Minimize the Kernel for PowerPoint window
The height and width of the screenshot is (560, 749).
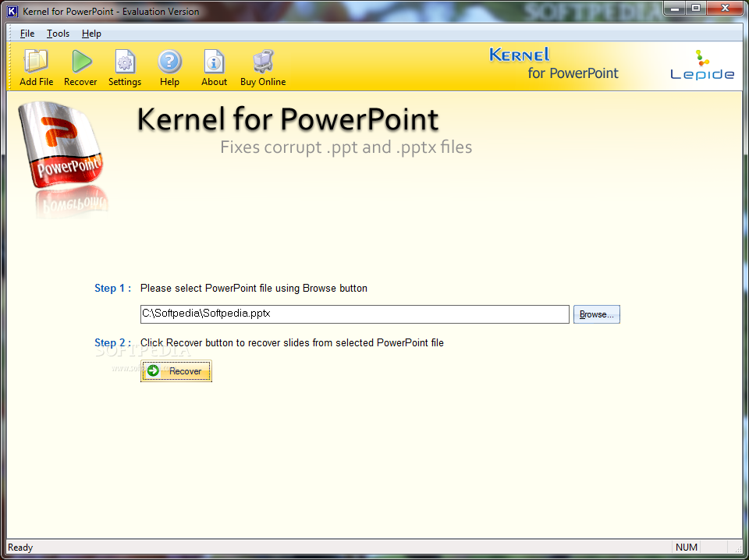point(675,8)
